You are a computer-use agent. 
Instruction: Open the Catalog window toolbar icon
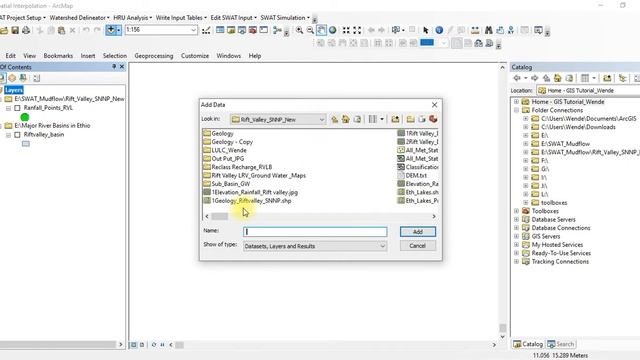[x=231, y=30]
